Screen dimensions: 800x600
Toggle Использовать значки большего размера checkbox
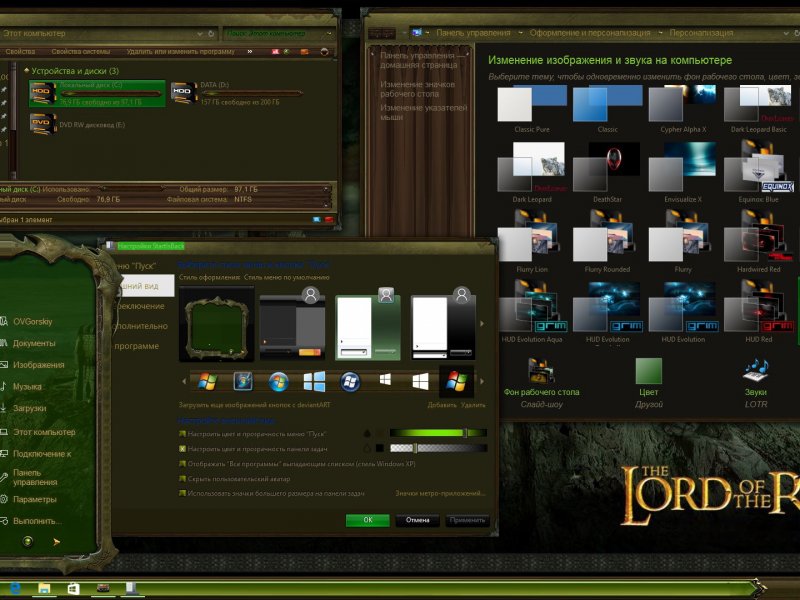click(x=182, y=493)
